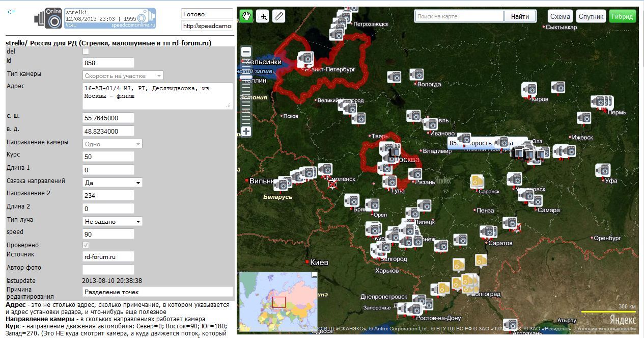The image size is (644, 338).
Task: Collapse the overview minimap
Action: click(x=314, y=275)
